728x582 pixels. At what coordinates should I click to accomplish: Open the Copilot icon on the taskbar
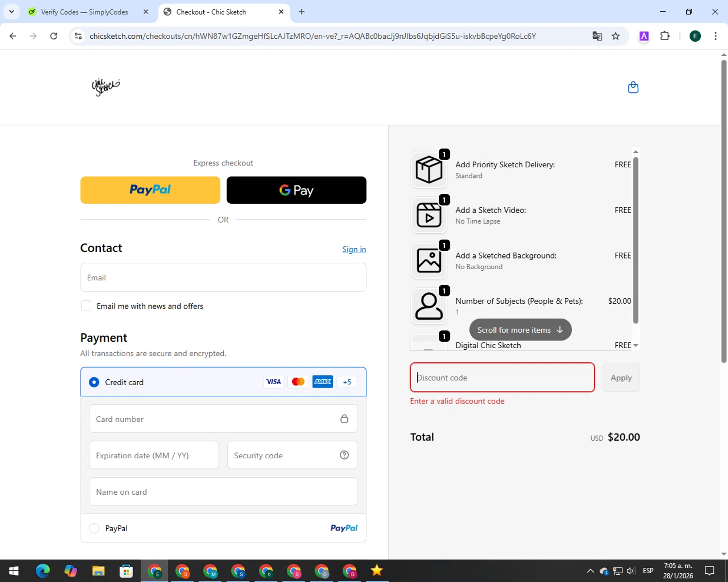pyautogui.click(x=71, y=571)
